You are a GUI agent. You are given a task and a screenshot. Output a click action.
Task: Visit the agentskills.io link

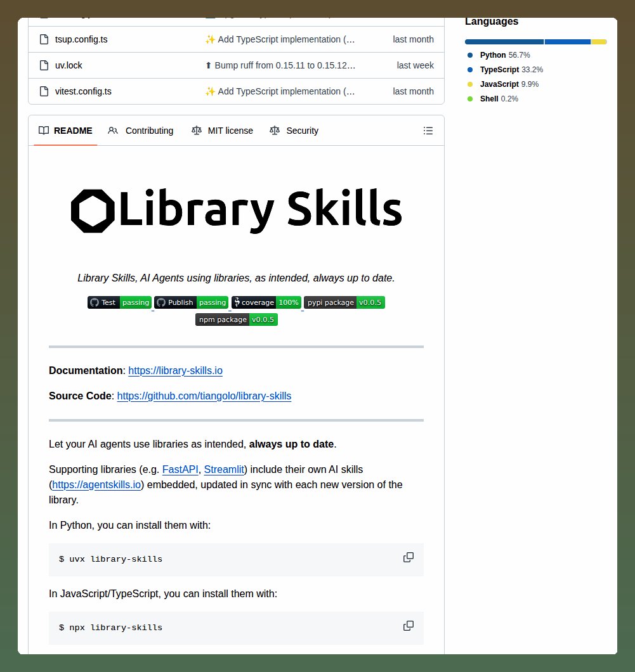pyautogui.click(x=96, y=485)
